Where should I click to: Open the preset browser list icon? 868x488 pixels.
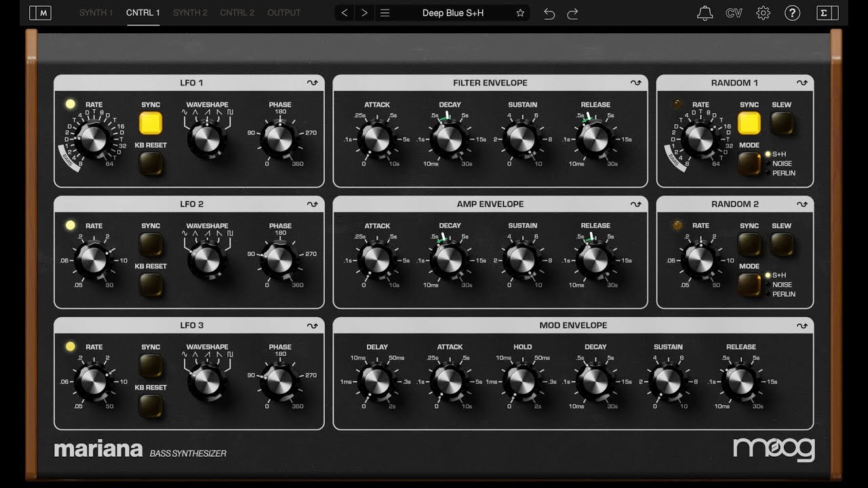[x=384, y=13]
